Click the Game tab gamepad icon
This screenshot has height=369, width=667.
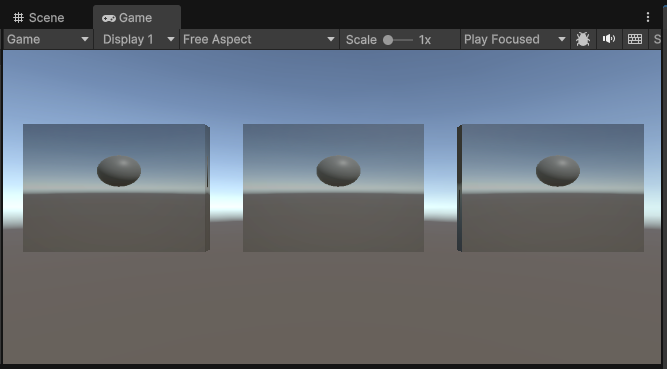[109, 18]
